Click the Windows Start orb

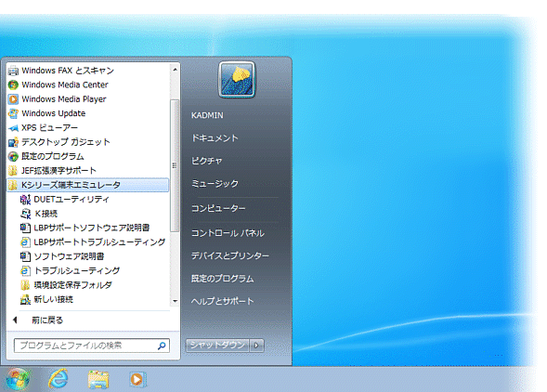click(x=18, y=379)
